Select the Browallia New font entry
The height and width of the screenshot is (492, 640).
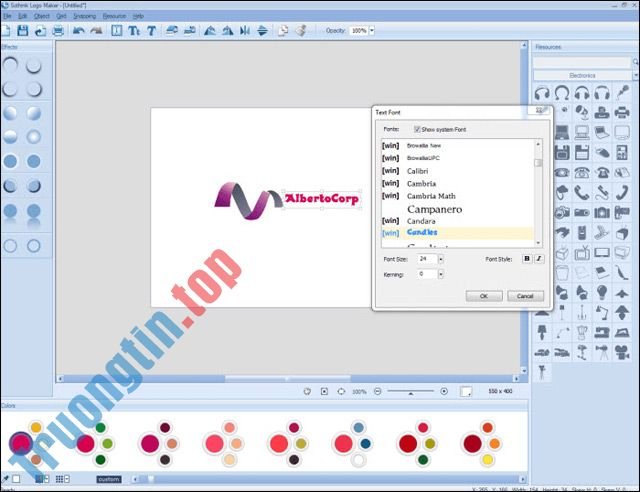coord(457,146)
